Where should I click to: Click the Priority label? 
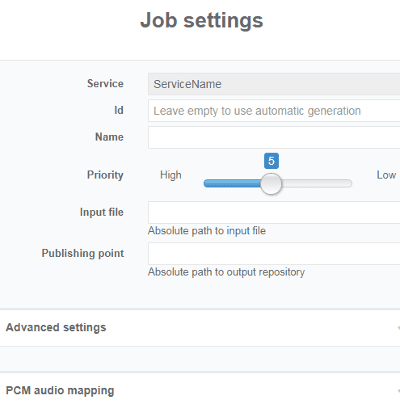click(x=105, y=175)
